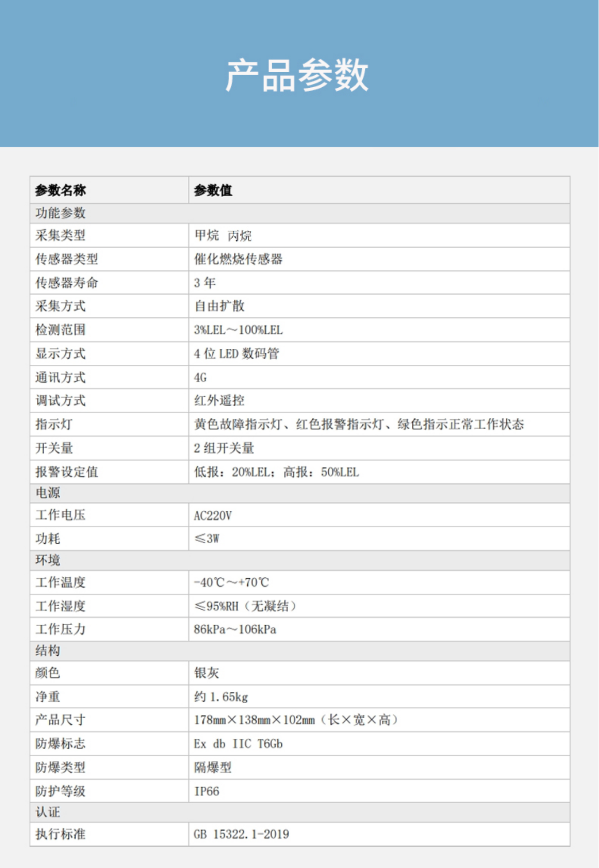The image size is (599, 868).
Task: Click the 产品参数 title heading
Action: (x=297, y=75)
